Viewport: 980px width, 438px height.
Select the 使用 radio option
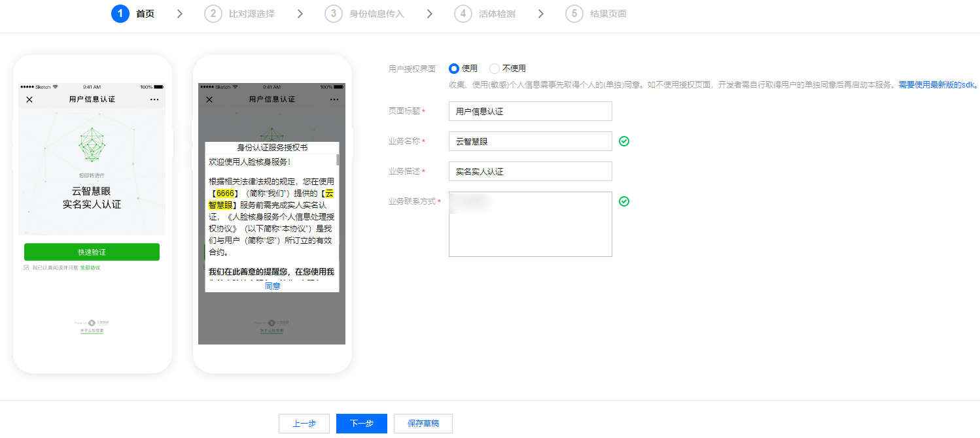pos(454,69)
